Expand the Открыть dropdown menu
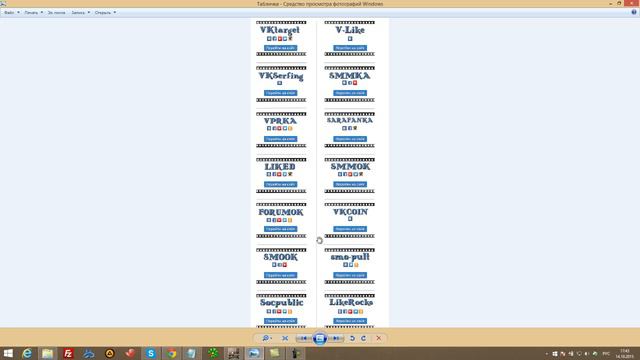 point(105,13)
